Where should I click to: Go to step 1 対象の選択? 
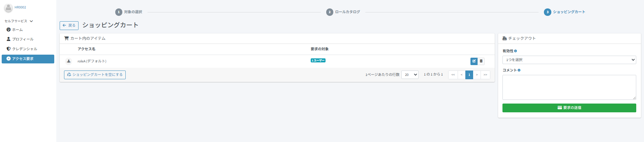129,12
